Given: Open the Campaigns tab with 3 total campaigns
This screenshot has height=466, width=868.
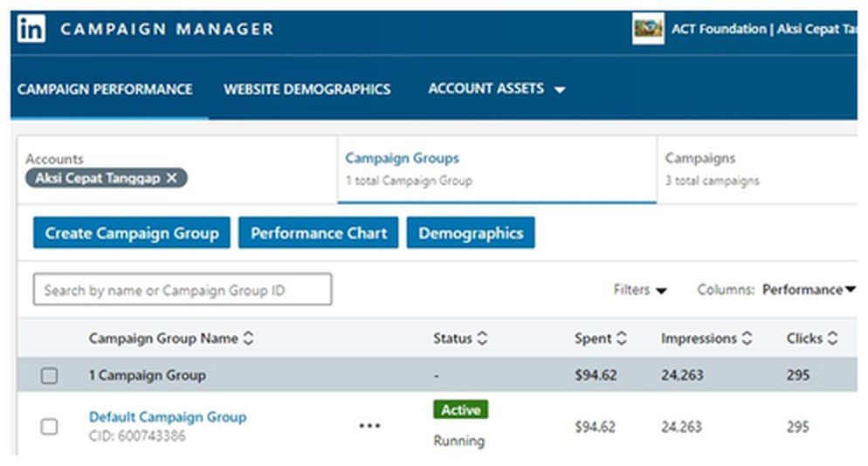Looking at the screenshot, I should tap(757, 170).
